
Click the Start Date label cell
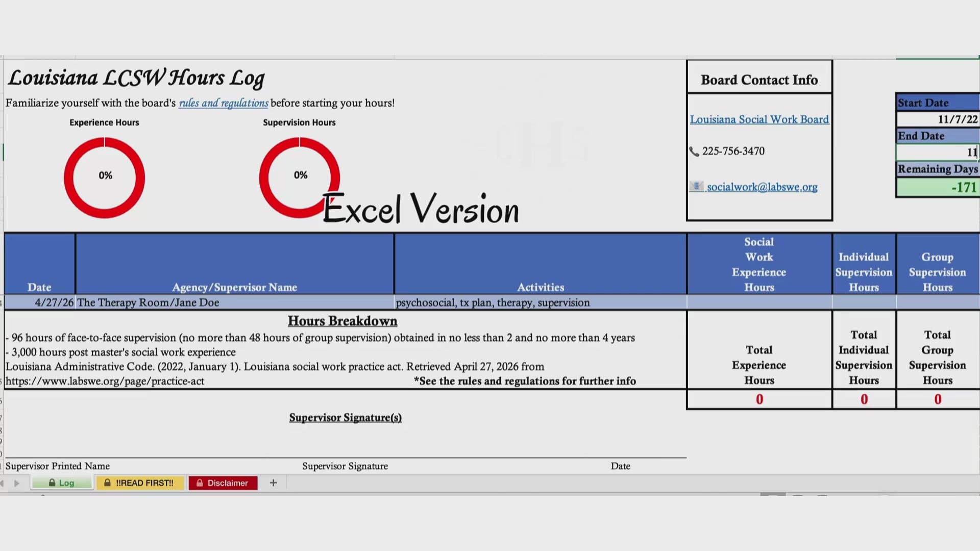pyautogui.click(x=938, y=103)
